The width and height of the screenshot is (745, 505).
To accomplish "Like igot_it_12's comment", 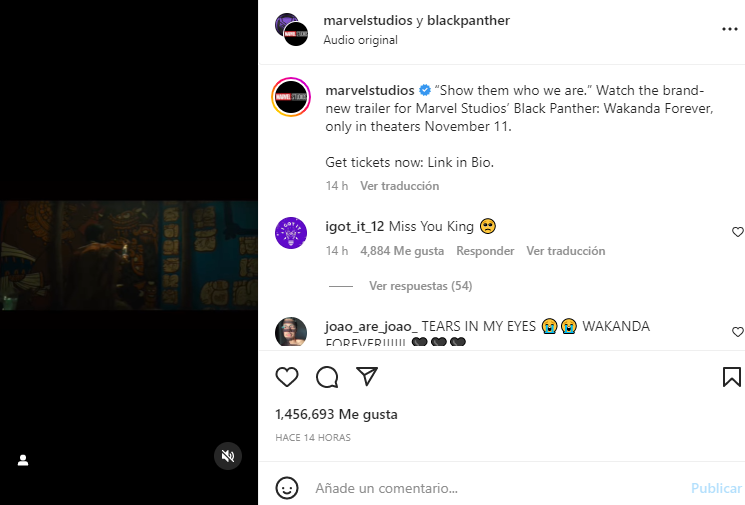I will coord(737,232).
